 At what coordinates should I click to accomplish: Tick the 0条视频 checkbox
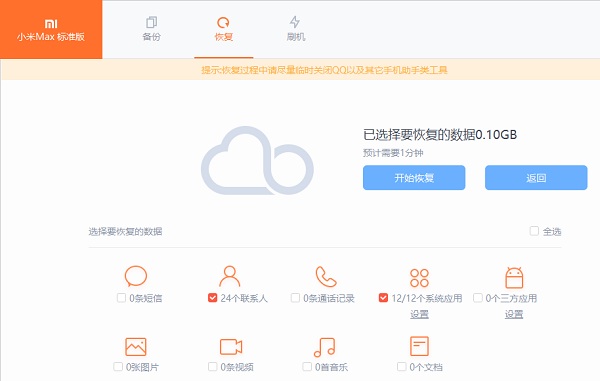click(x=212, y=366)
